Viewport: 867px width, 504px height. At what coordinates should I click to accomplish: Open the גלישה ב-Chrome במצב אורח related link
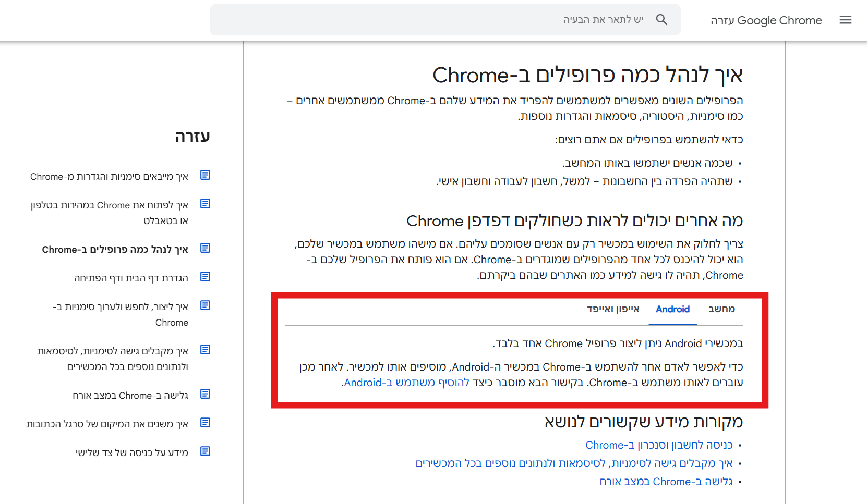666,482
